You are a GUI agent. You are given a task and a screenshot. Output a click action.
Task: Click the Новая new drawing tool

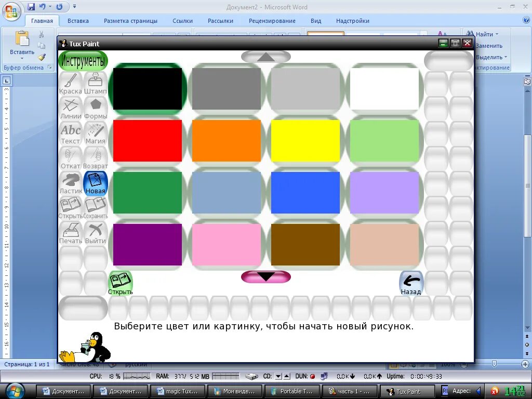96,183
